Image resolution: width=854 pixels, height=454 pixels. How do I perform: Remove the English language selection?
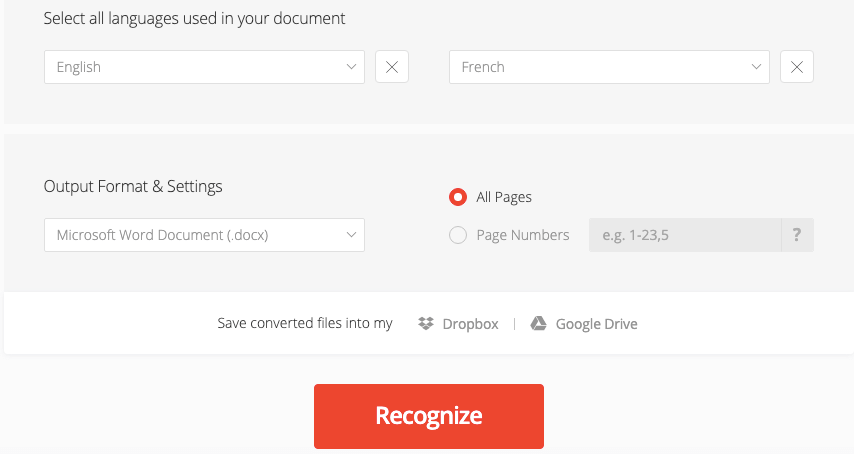[392, 67]
